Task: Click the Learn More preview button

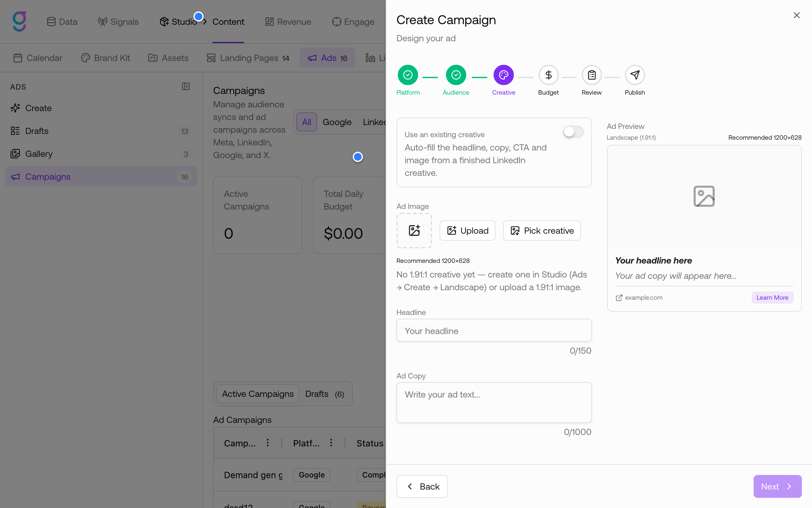Action: (772, 298)
